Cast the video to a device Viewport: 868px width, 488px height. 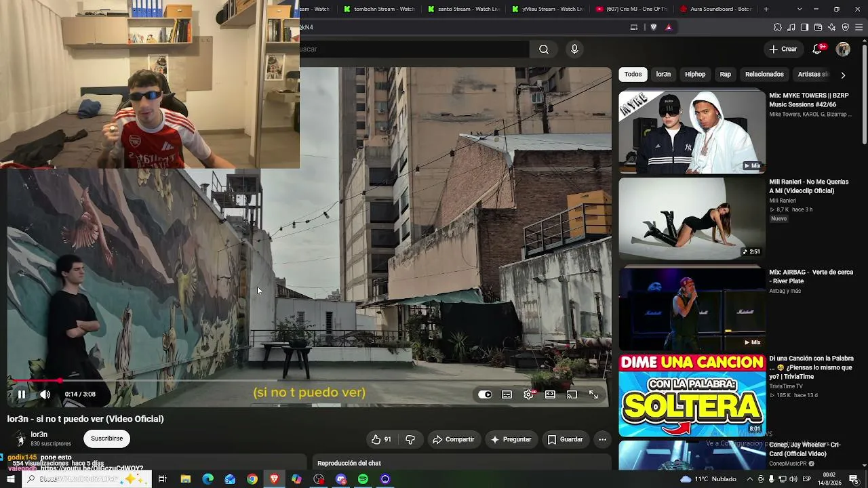(572, 394)
